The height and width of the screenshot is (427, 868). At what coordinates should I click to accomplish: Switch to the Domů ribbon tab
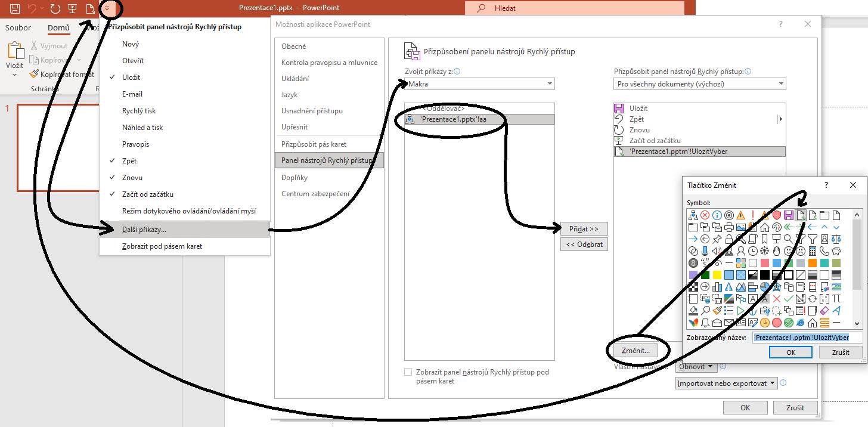coord(58,27)
